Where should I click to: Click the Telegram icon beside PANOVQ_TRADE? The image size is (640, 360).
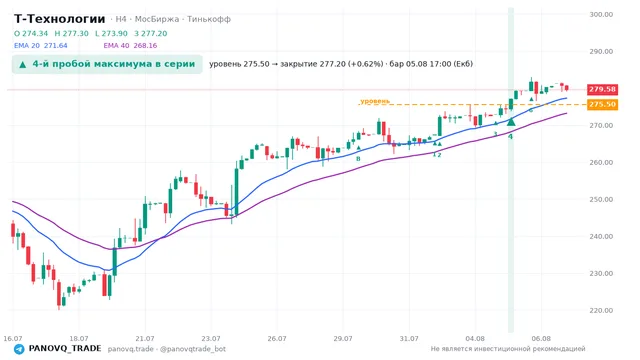[19, 349]
